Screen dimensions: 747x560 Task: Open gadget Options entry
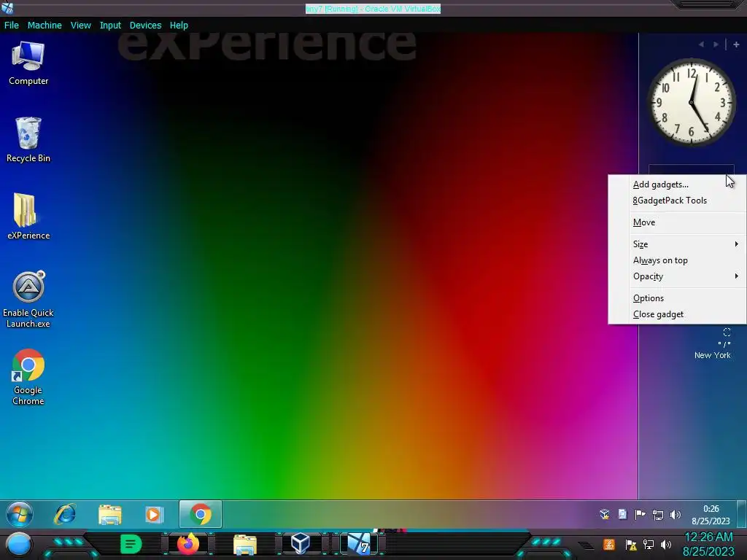[677, 298]
